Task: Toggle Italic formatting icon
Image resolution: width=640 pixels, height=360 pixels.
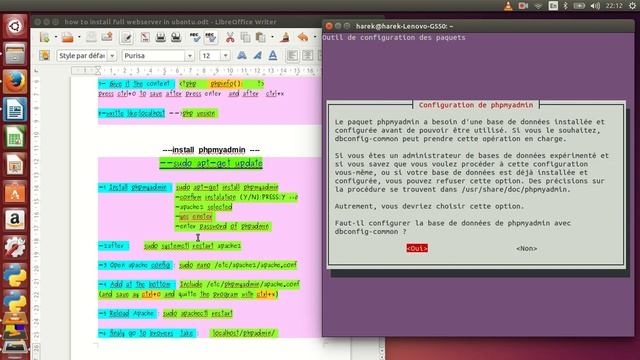Action: (258, 56)
